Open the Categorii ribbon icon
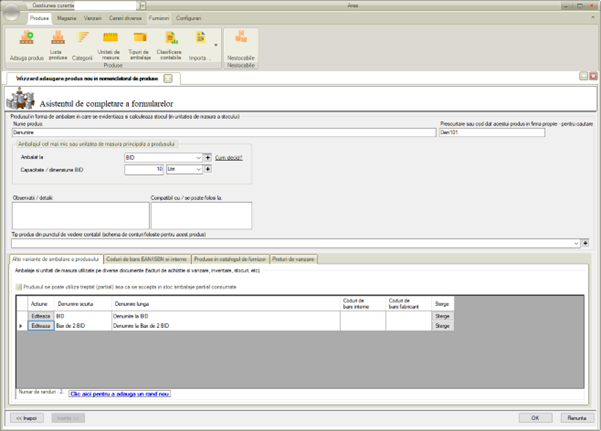The image size is (601, 431). point(82,45)
